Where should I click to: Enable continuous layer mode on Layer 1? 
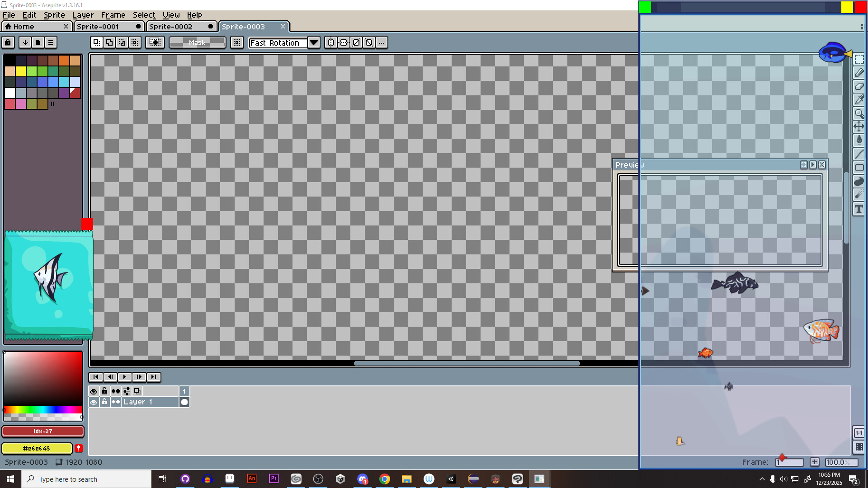point(116,402)
